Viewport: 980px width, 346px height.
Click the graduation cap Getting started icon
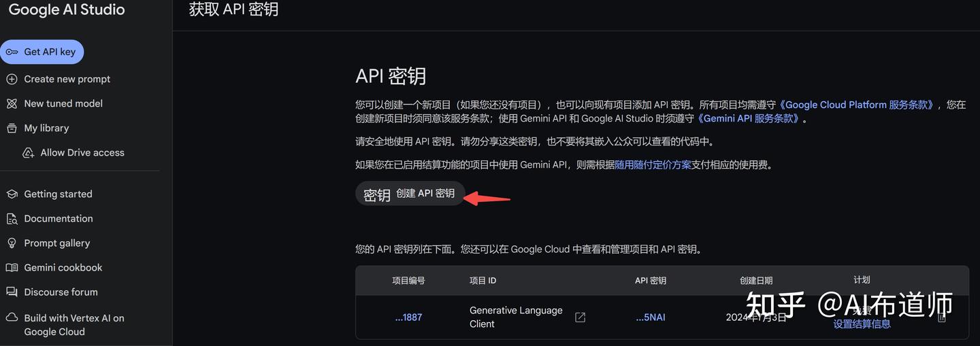tap(12, 194)
